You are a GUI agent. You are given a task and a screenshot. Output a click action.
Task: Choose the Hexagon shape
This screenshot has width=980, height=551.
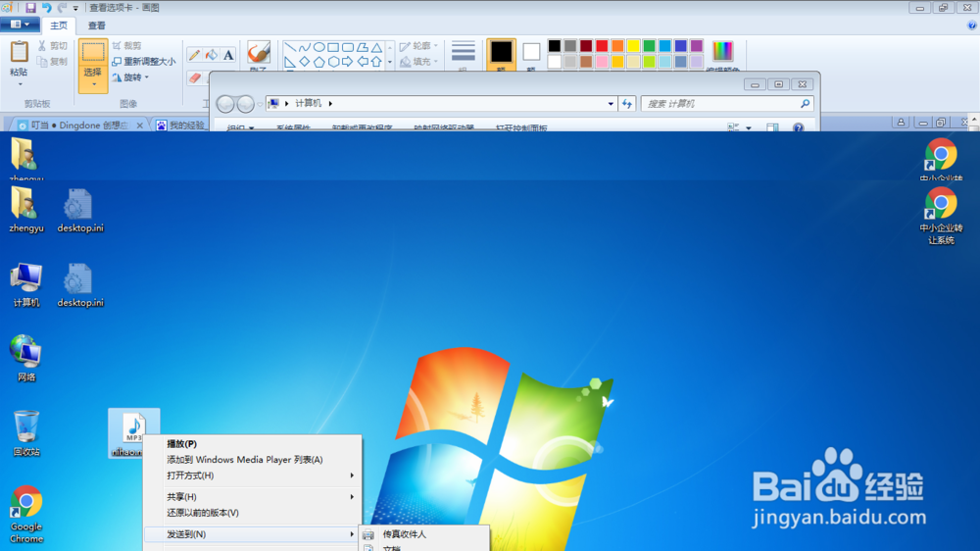(333, 62)
